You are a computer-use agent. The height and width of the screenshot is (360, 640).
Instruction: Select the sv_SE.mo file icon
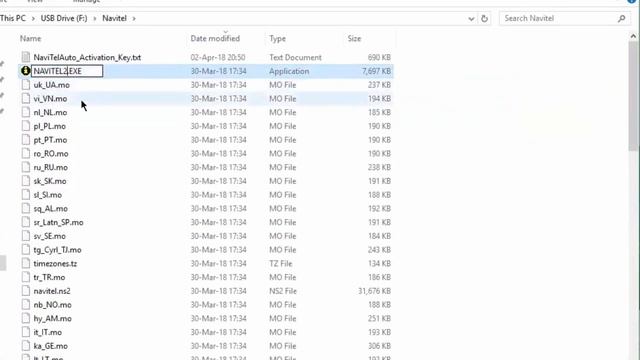tap(26, 236)
